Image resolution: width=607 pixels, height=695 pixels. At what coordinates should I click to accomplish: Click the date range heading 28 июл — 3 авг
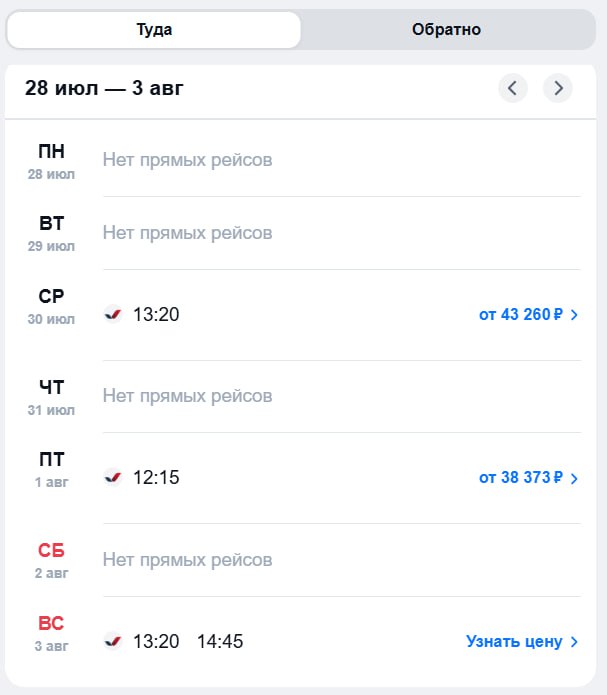coord(104,88)
